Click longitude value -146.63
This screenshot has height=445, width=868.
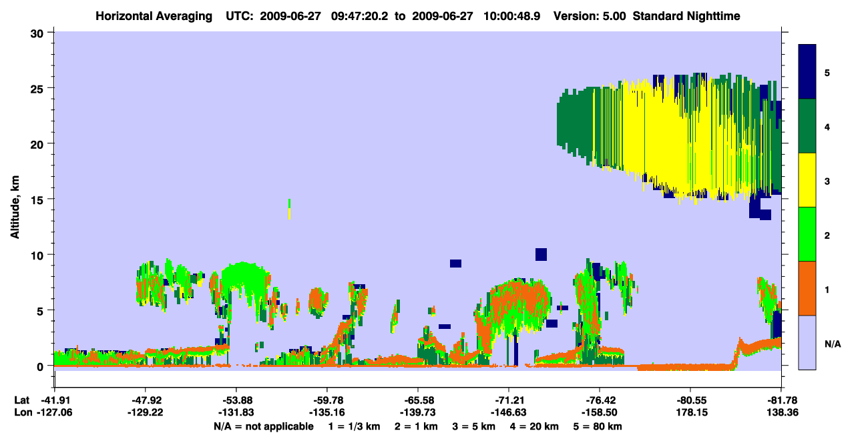pos(509,412)
